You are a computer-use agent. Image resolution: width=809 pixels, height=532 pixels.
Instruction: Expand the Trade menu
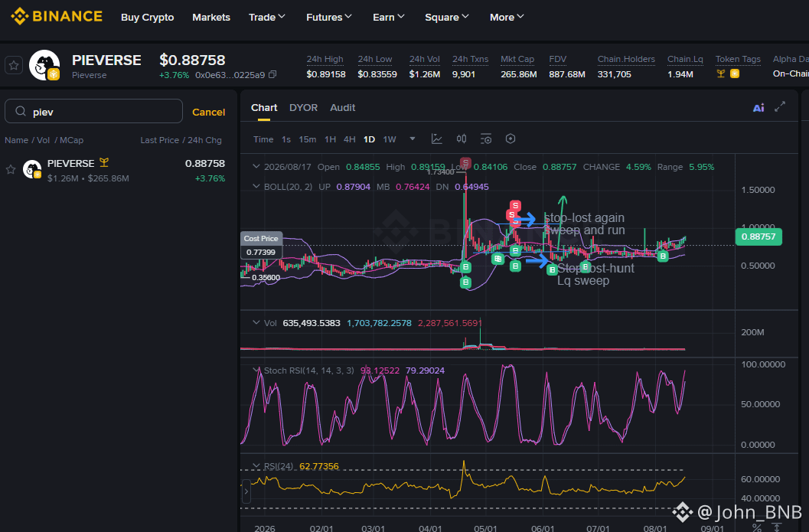pos(267,17)
